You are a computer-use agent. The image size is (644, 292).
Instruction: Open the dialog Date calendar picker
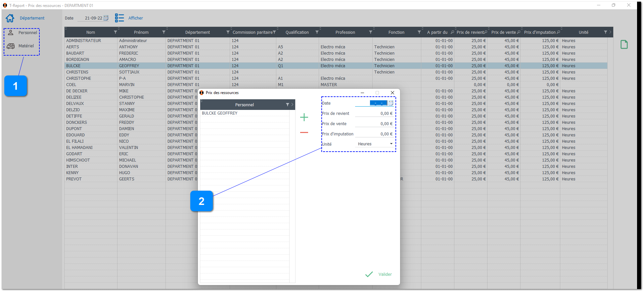391,103
